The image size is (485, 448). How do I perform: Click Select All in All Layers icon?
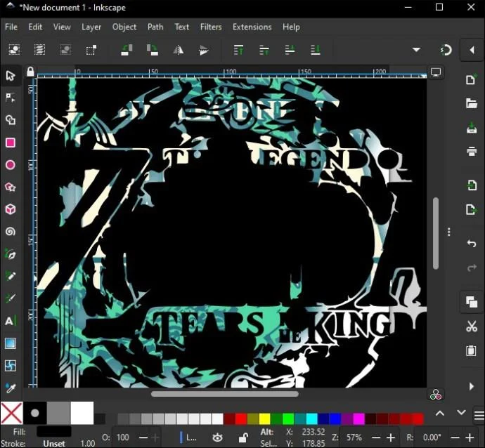coord(39,50)
